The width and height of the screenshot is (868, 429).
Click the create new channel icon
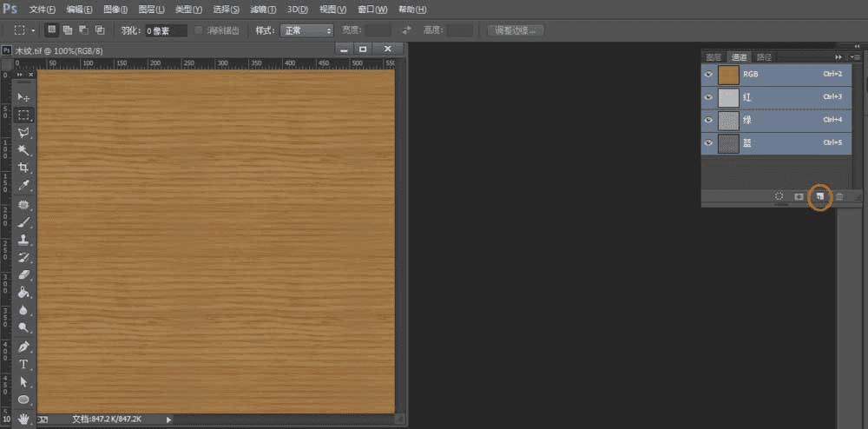point(819,197)
